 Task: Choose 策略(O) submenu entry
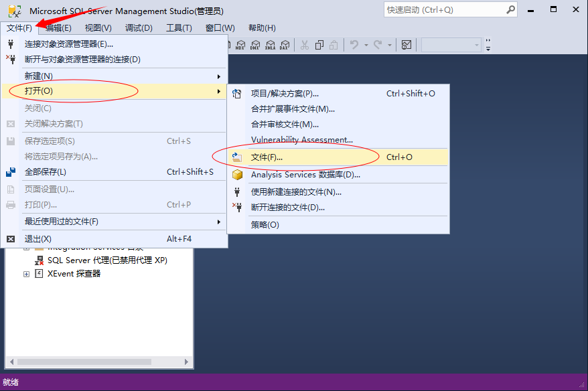click(x=338, y=225)
